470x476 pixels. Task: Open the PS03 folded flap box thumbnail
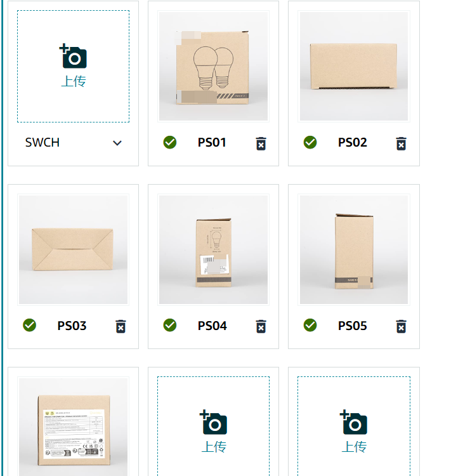[73, 249]
